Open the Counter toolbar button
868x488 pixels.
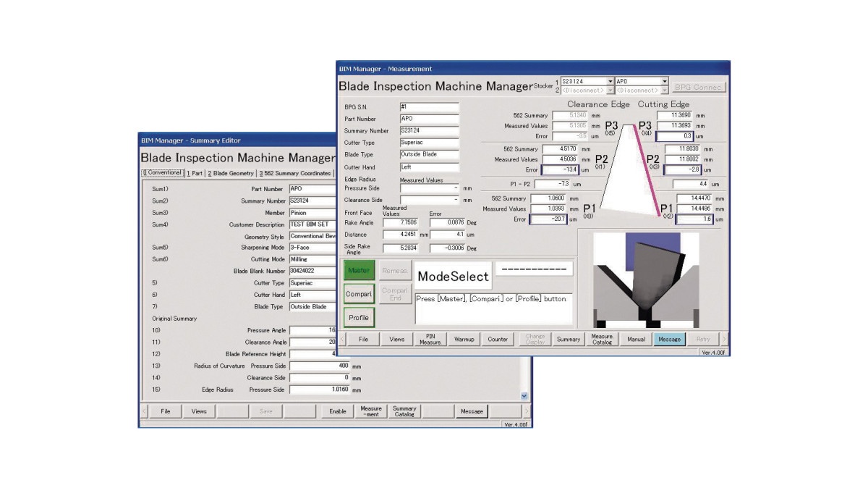pos(498,339)
